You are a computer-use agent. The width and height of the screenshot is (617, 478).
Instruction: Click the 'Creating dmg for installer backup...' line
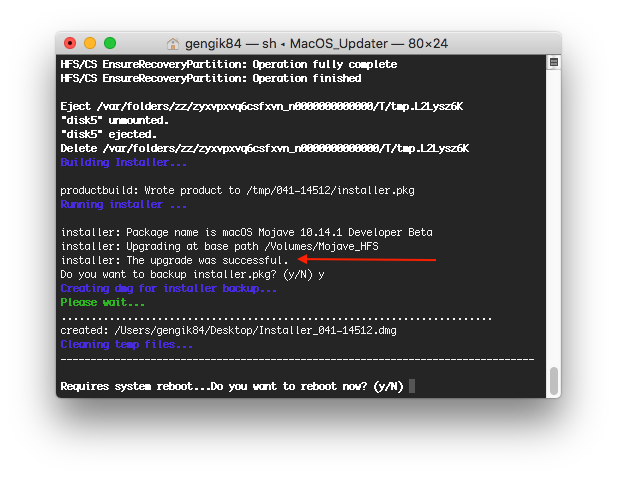(168, 288)
